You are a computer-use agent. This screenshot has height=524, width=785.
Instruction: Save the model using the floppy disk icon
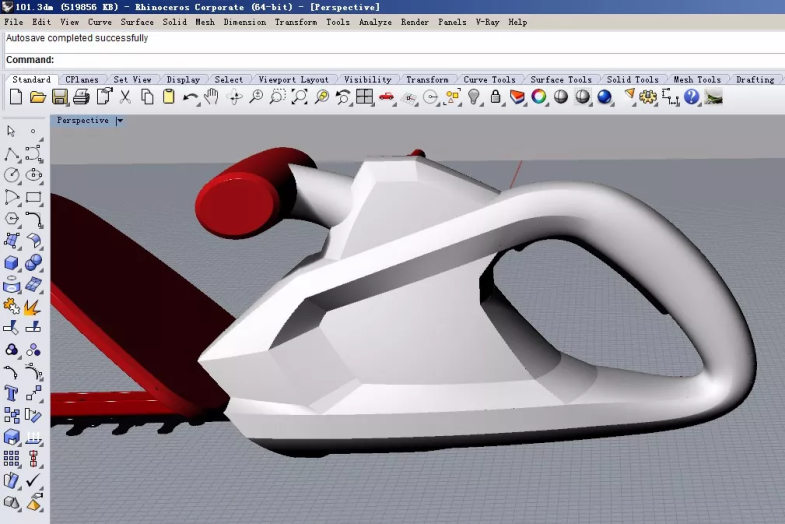click(x=60, y=97)
